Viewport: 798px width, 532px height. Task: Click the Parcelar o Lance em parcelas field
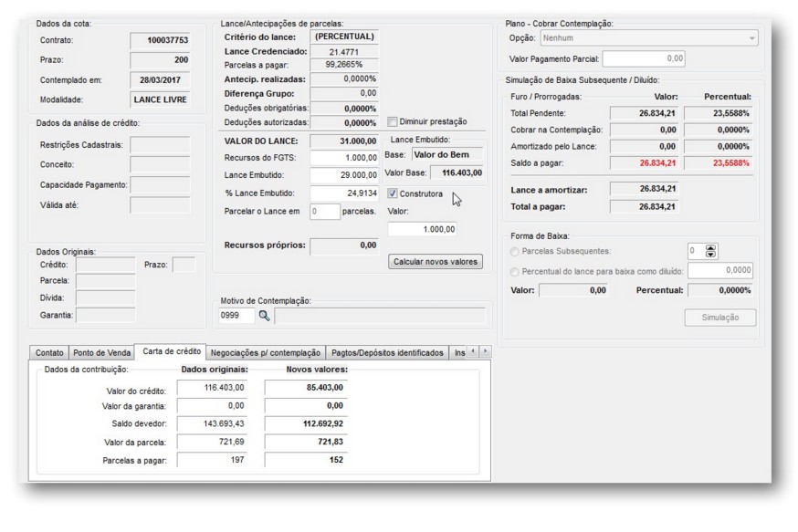[x=325, y=212]
